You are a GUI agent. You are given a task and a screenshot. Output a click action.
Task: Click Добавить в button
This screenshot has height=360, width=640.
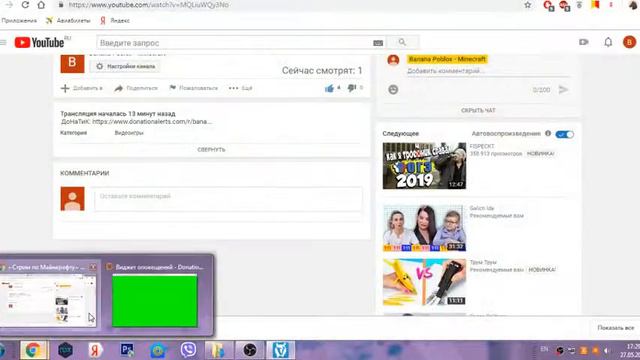(x=82, y=88)
